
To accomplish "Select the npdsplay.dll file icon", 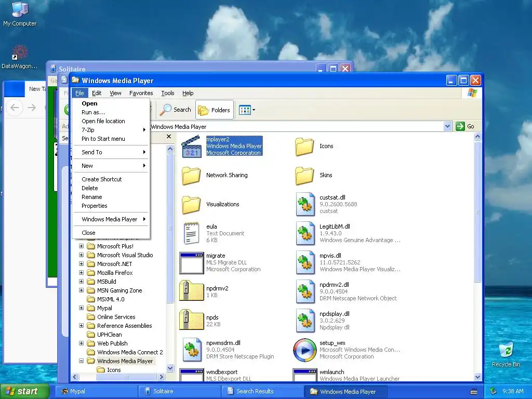I will point(304,321).
